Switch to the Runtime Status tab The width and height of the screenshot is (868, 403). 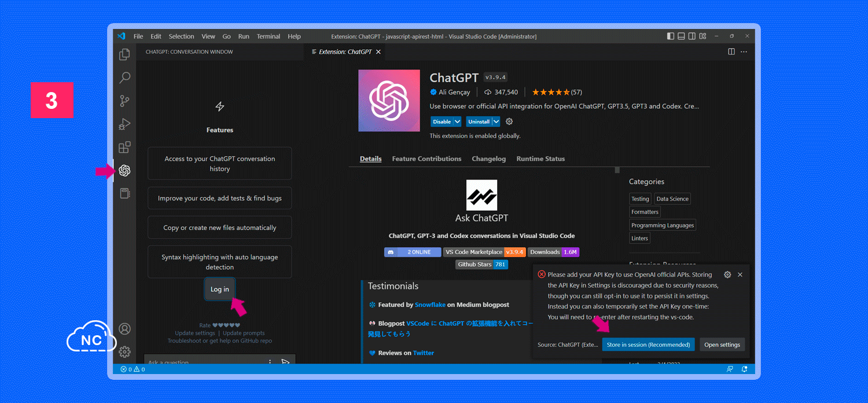click(541, 159)
